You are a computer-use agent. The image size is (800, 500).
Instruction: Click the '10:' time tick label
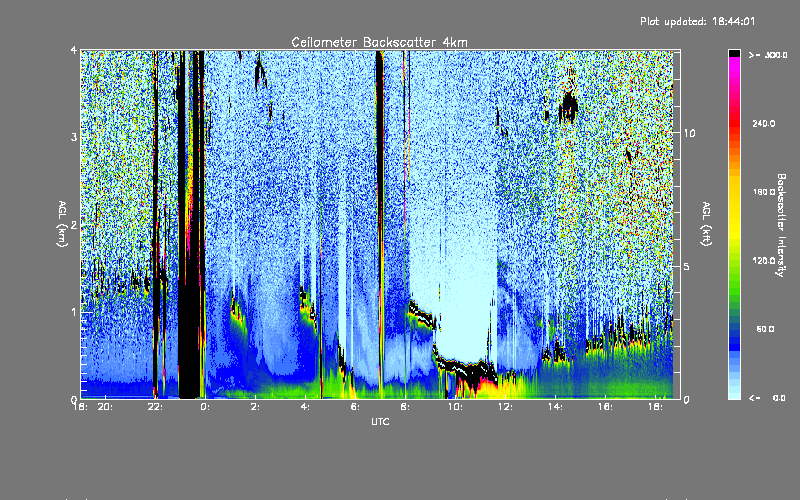point(455,407)
